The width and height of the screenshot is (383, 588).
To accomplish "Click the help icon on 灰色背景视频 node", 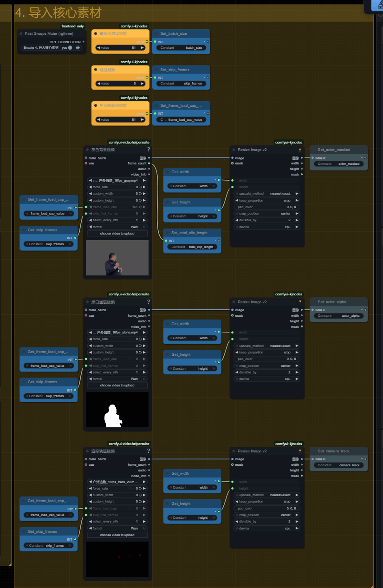I will (x=149, y=150).
